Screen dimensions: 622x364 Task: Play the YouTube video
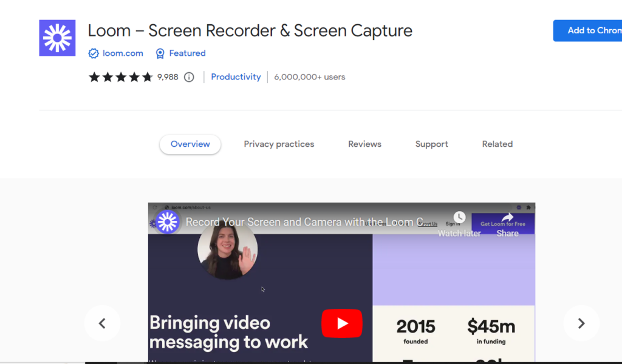(341, 323)
